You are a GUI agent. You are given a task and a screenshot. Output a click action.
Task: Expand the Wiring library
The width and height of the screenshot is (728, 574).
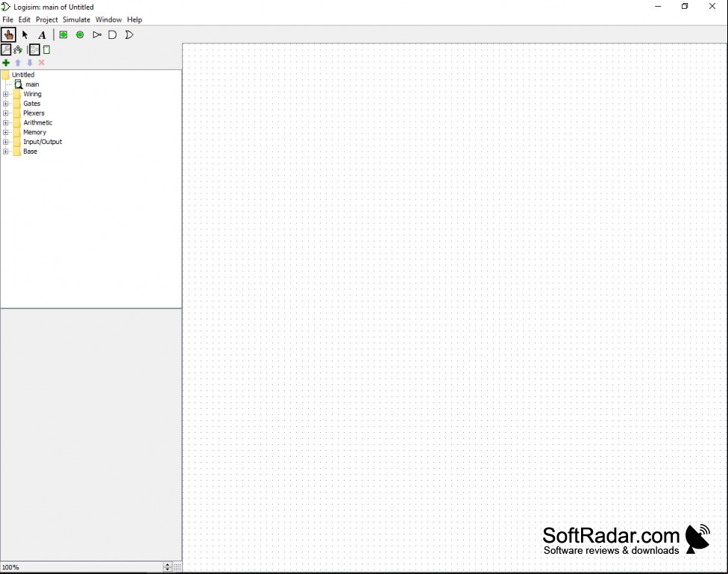5,94
